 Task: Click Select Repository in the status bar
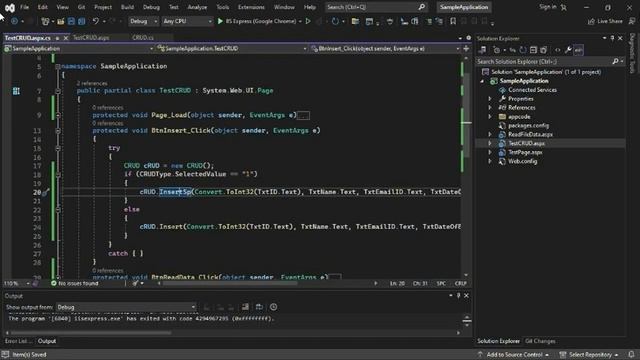589,354
